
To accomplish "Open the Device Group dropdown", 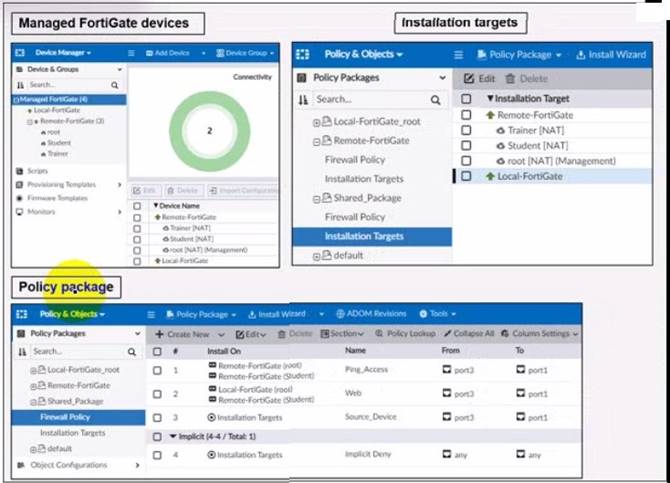I will tap(247, 52).
